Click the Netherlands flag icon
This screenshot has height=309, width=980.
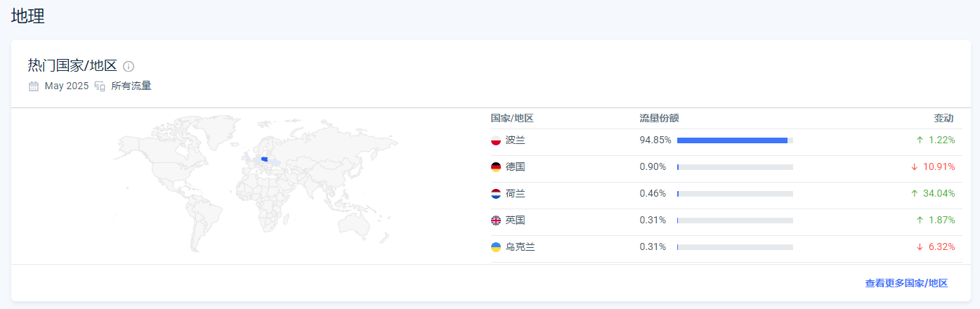496,194
